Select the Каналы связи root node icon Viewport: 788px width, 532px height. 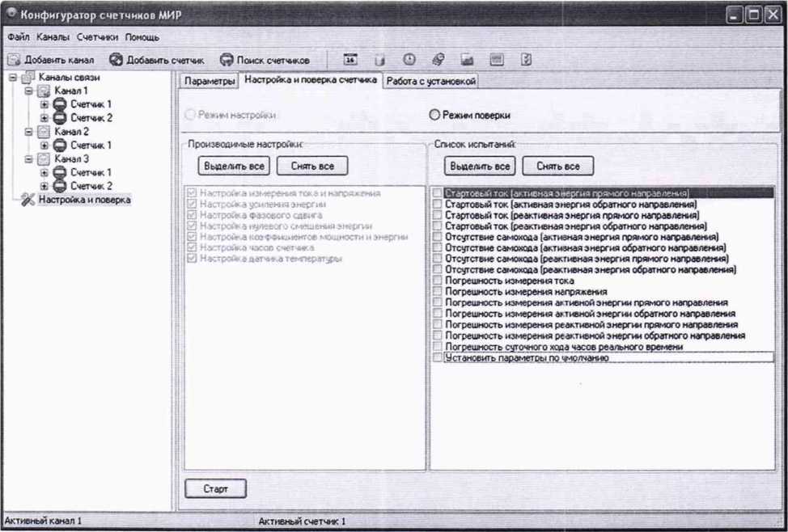point(28,78)
